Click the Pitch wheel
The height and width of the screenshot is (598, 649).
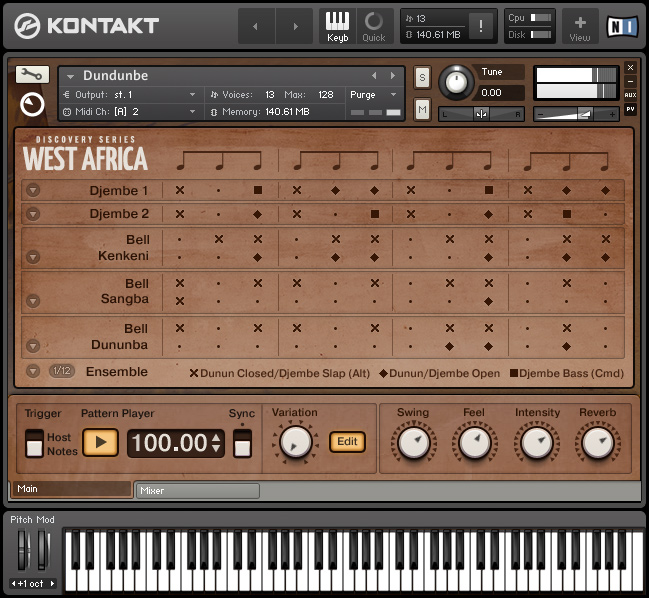[x=23, y=550]
